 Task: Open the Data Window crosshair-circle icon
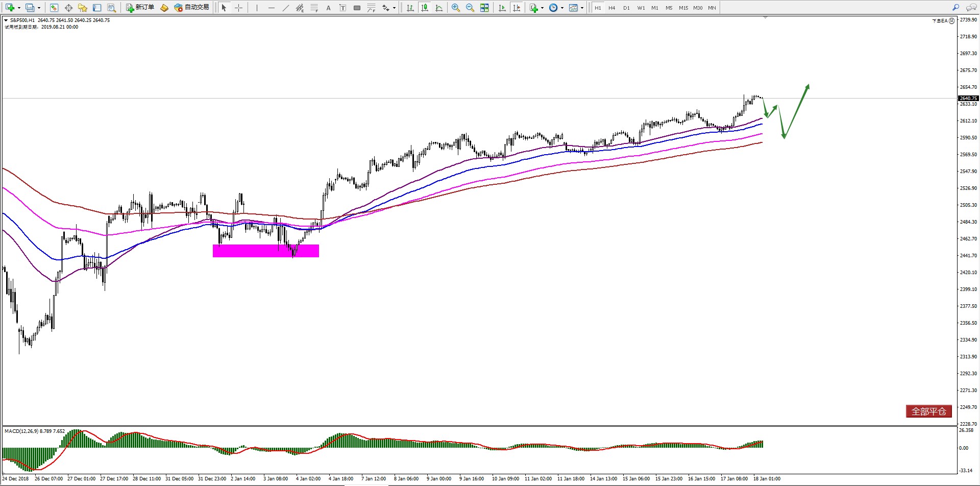coord(68,8)
